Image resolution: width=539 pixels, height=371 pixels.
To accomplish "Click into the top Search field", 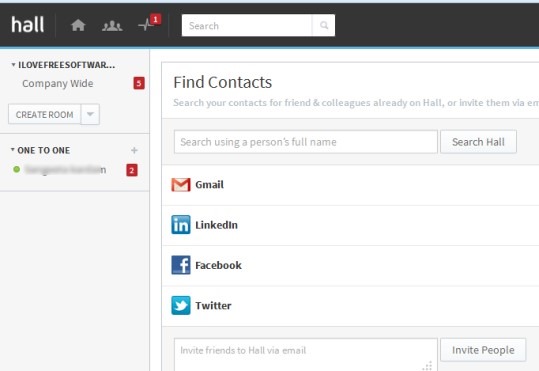I will (x=247, y=25).
